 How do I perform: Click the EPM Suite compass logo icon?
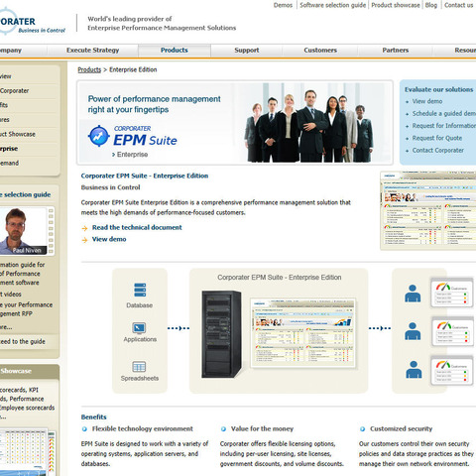(99, 136)
